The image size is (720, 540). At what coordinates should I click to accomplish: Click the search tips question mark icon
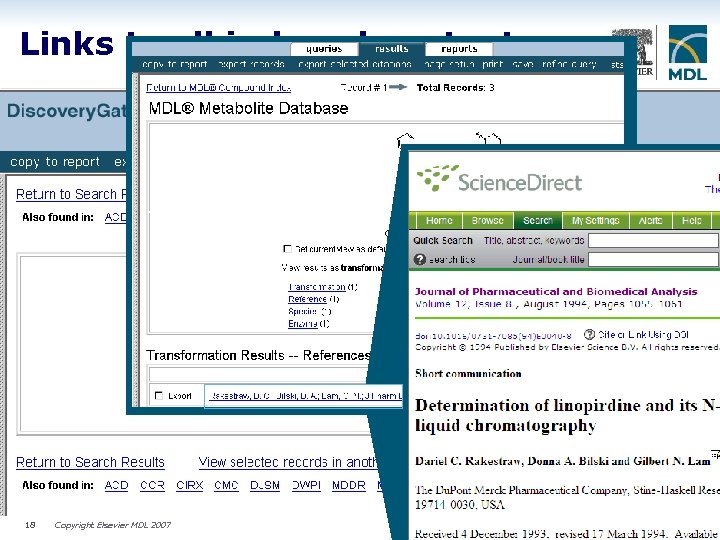pyautogui.click(x=420, y=259)
